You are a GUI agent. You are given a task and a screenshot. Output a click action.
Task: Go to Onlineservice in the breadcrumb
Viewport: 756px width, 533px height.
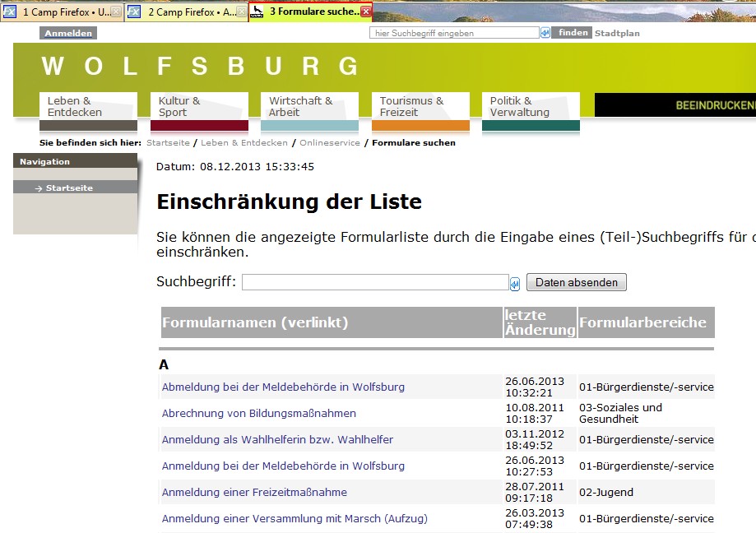pos(330,142)
